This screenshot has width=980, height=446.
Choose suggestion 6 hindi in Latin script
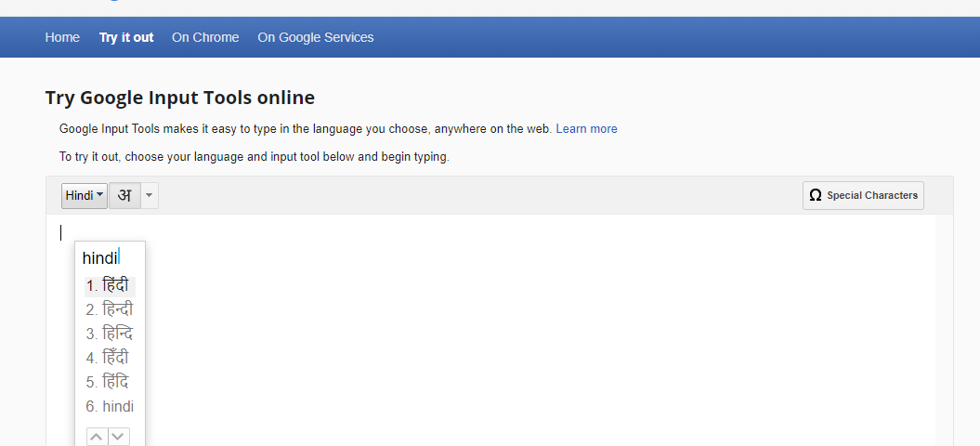coord(110,407)
